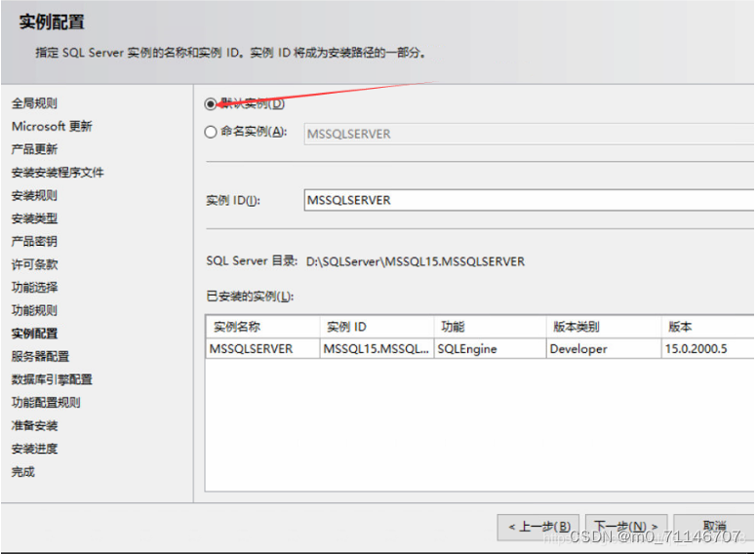This screenshot has width=756, height=554.
Task: Select 实例配置 step in sidebar
Action: [35, 334]
